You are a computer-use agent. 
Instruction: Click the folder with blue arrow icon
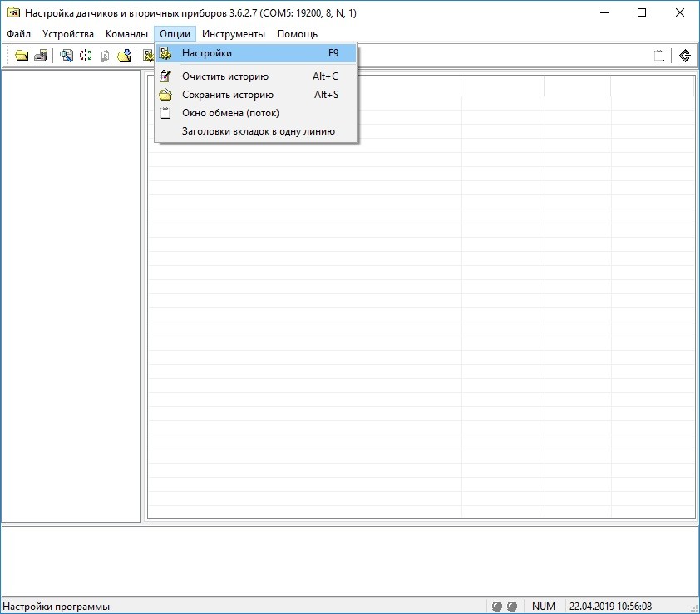pyautogui.click(x=124, y=56)
